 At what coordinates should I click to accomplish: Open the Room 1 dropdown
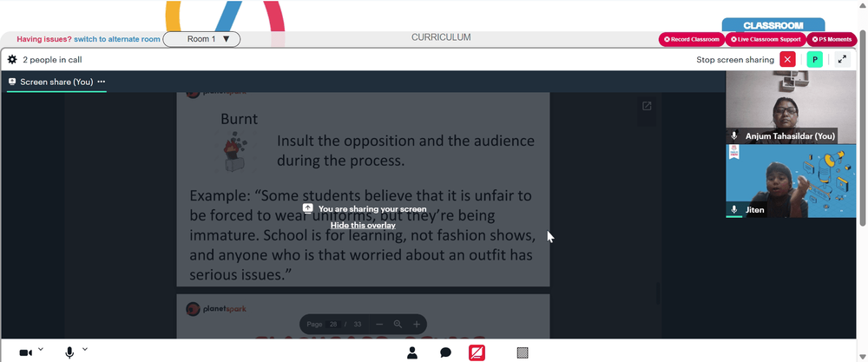(201, 39)
